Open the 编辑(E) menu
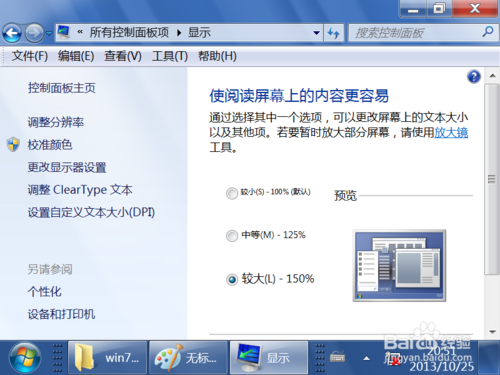This screenshot has height=375, width=500. pos(76,56)
